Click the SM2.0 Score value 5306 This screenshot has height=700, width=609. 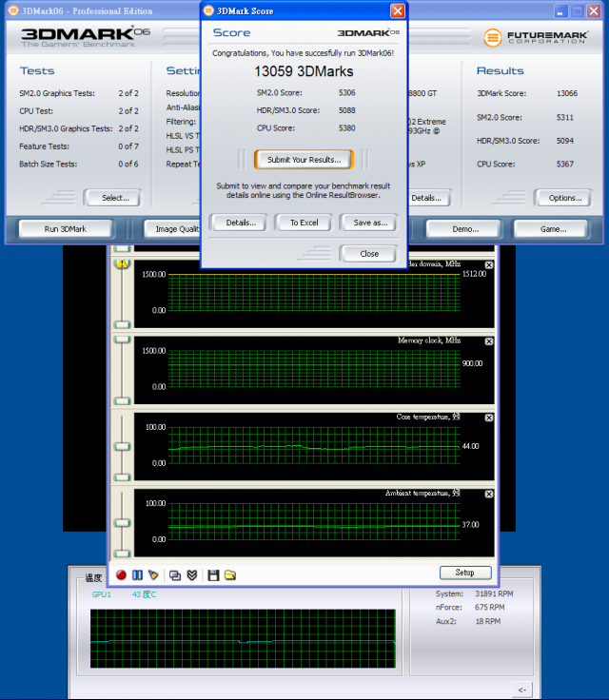click(x=346, y=93)
